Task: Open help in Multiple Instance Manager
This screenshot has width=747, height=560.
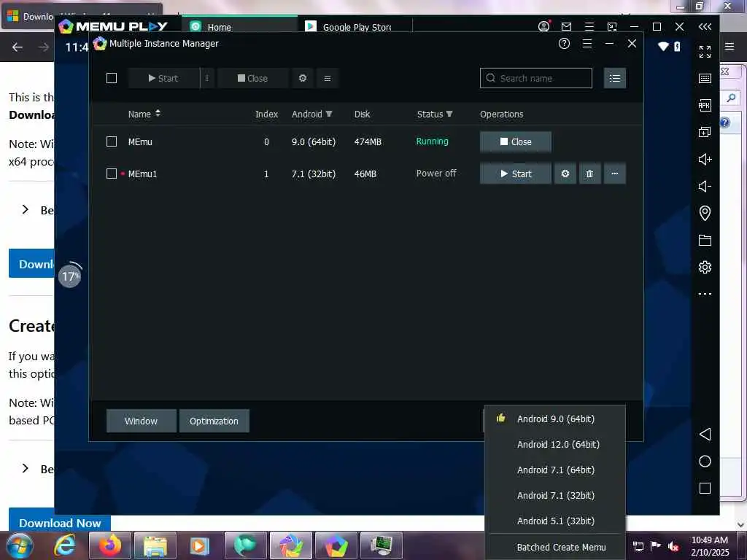Action: pos(564,44)
